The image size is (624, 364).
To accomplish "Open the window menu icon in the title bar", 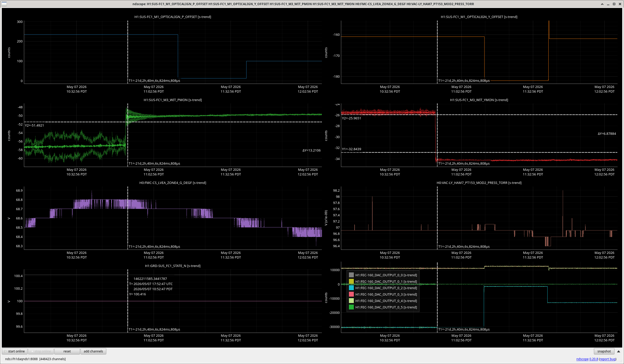I will [x=4, y=4].
